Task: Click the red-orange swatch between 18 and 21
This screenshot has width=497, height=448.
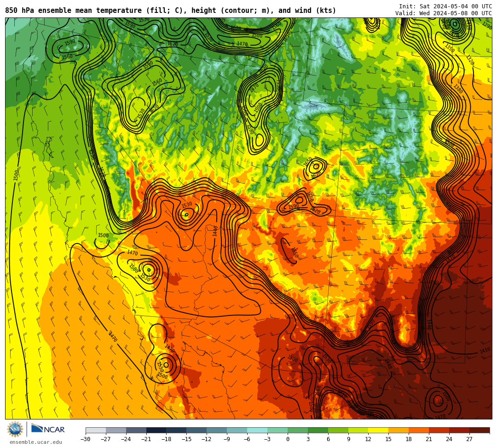Action: [419, 430]
